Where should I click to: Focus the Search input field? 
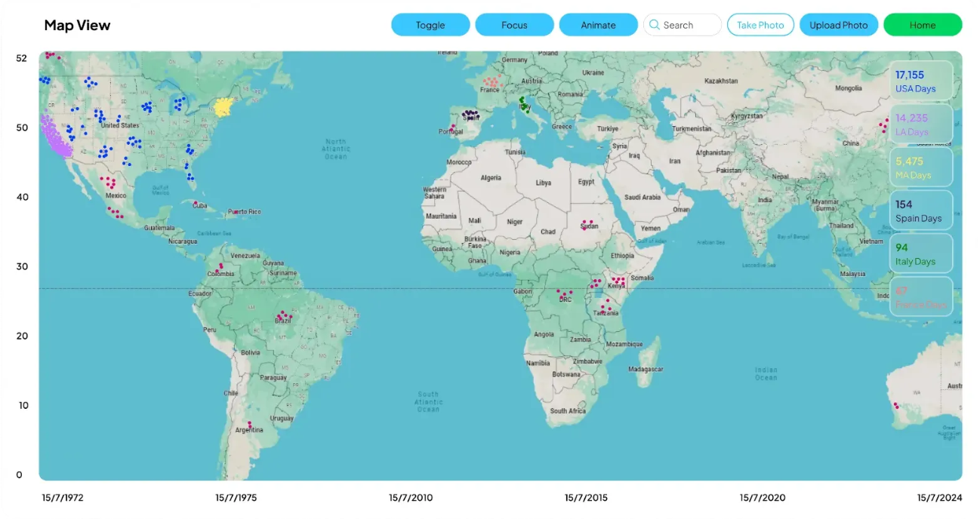(683, 25)
